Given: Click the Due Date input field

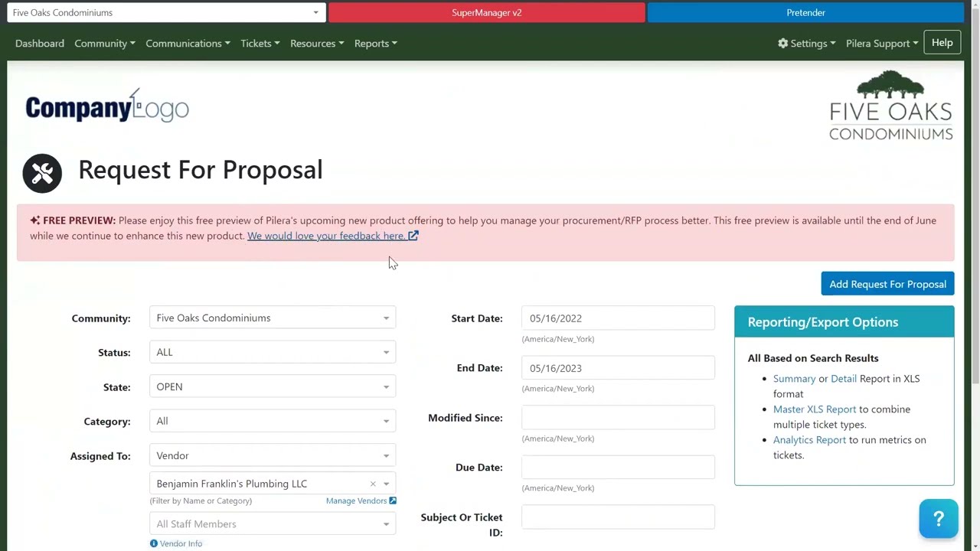Looking at the screenshot, I should click(x=618, y=468).
